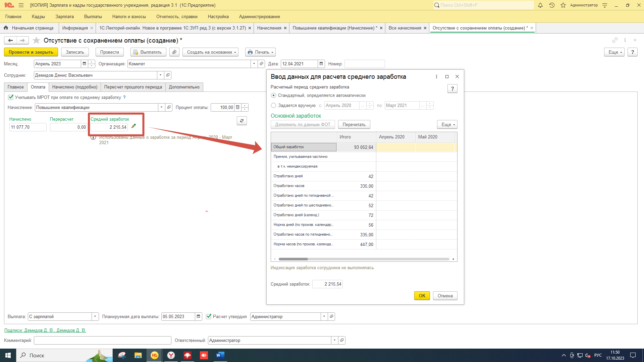Get link icon at top right of form
Viewport: 644px width, 362px height.
615,40
